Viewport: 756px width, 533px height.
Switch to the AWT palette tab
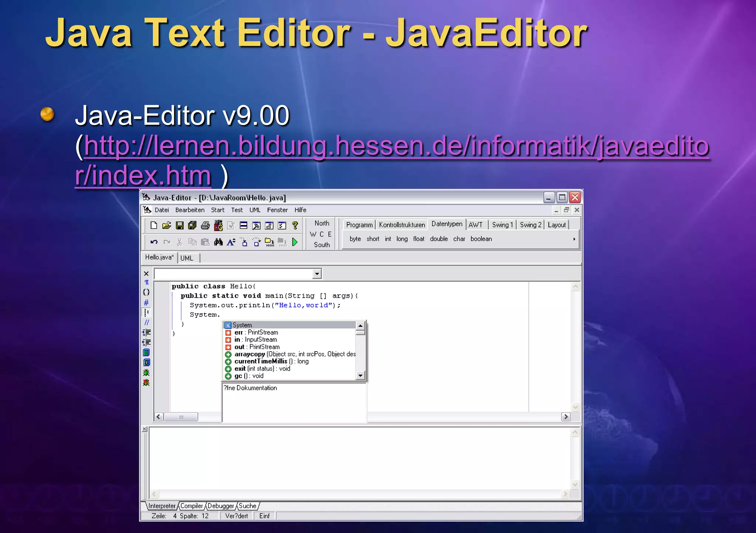(x=476, y=225)
